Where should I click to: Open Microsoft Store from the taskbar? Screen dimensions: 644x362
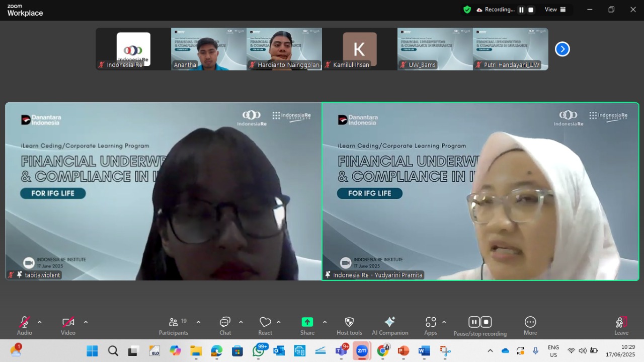(237, 351)
